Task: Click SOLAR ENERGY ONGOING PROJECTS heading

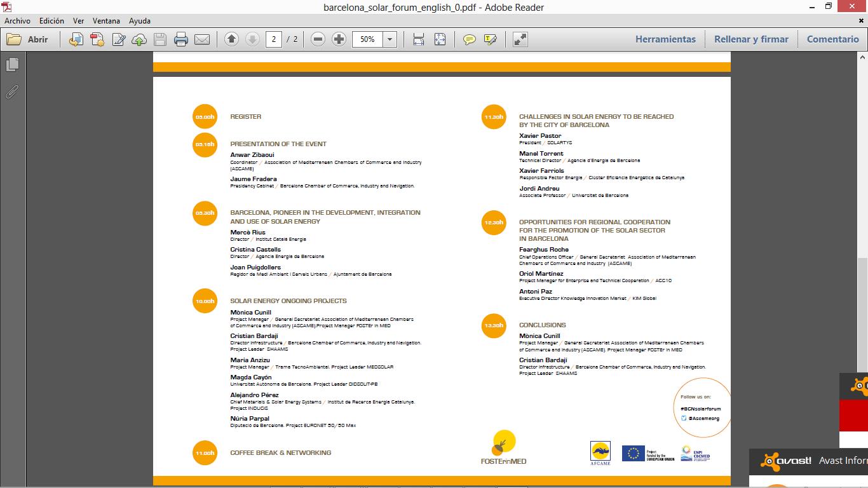Action: tap(288, 301)
